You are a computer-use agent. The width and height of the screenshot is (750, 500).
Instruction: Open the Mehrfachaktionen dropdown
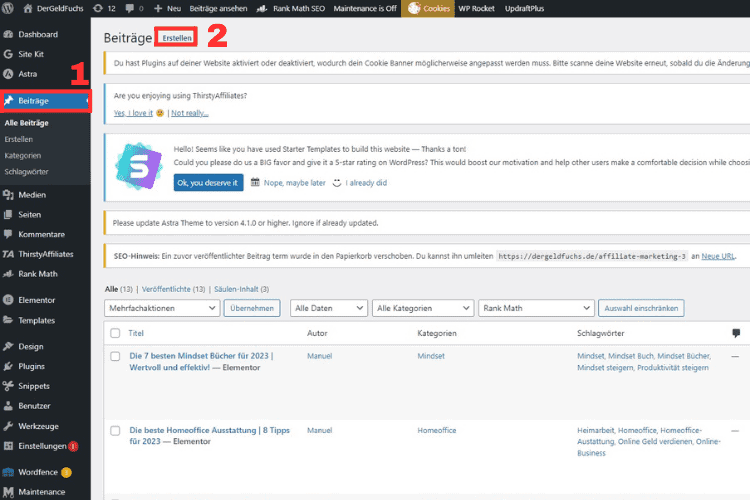(161, 308)
